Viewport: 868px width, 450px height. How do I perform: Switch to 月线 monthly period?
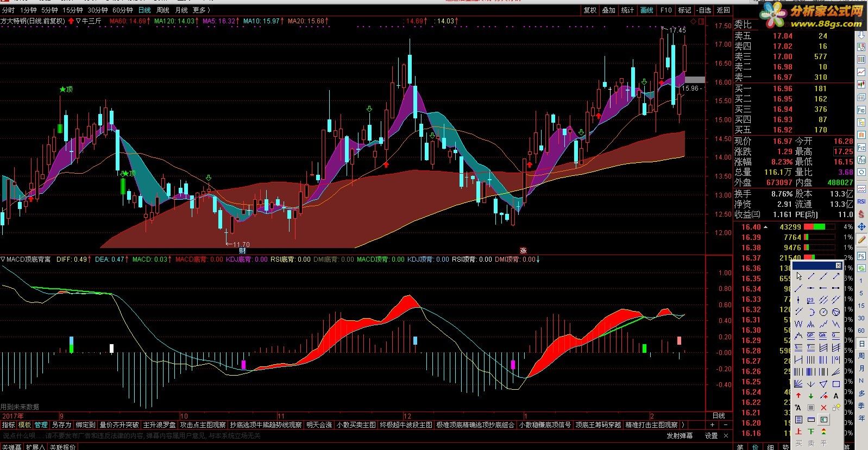[181, 10]
